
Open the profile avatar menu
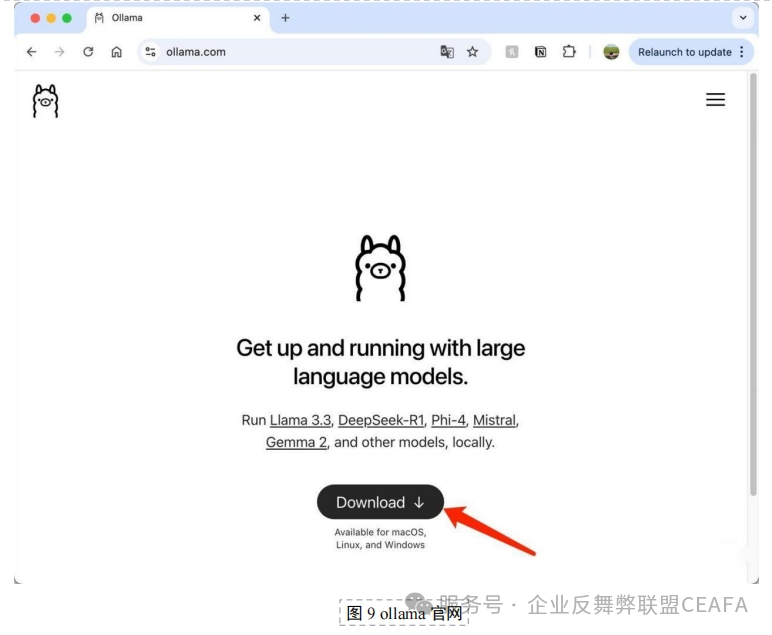click(611, 52)
